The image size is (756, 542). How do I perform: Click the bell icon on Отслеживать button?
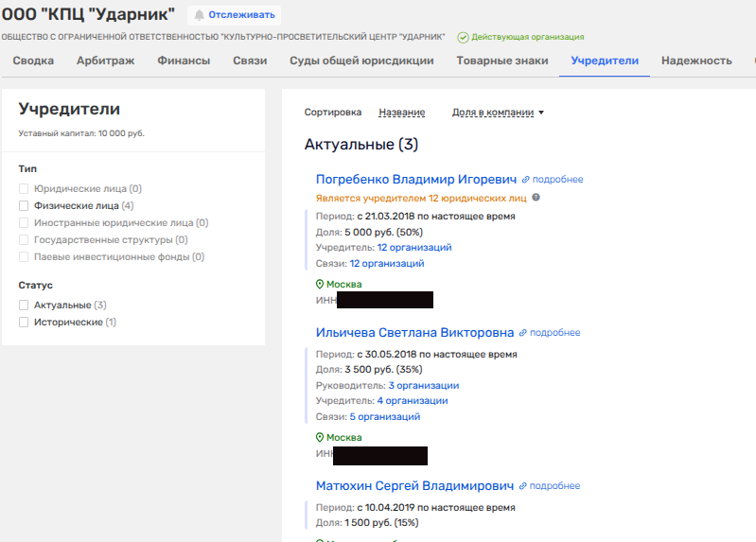click(x=200, y=15)
